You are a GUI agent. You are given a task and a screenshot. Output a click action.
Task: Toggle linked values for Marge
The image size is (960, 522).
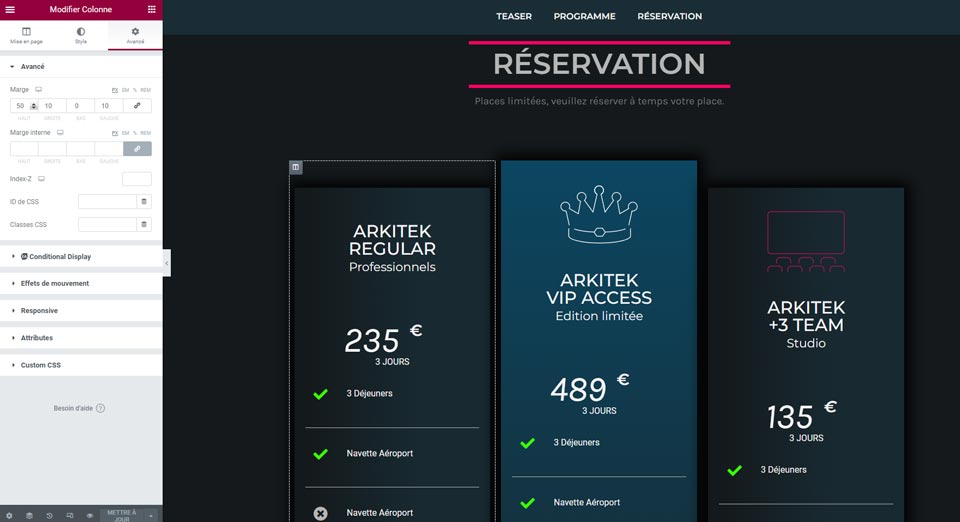(137, 106)
